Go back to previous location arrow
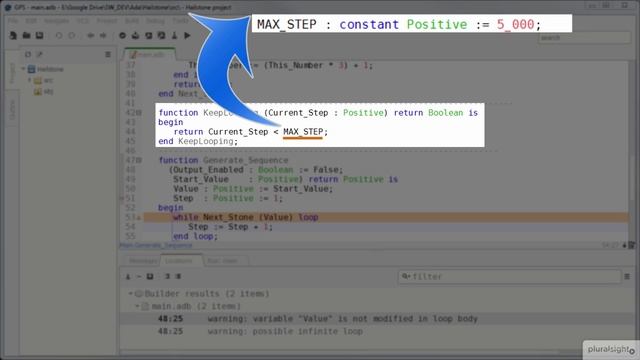Viewport: 640px width, 360px height. 91,36
